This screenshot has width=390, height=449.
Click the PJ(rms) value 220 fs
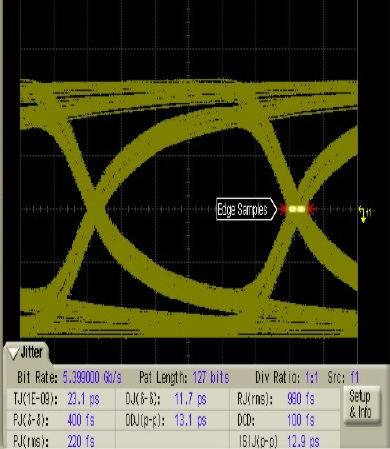tap(81, 441)
